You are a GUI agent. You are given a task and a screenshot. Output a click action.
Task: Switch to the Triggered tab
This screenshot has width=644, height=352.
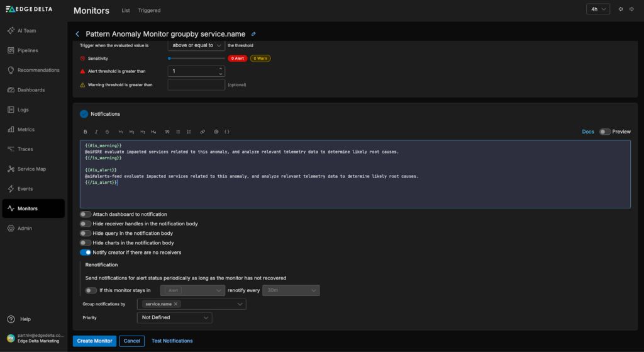(149, 11)
